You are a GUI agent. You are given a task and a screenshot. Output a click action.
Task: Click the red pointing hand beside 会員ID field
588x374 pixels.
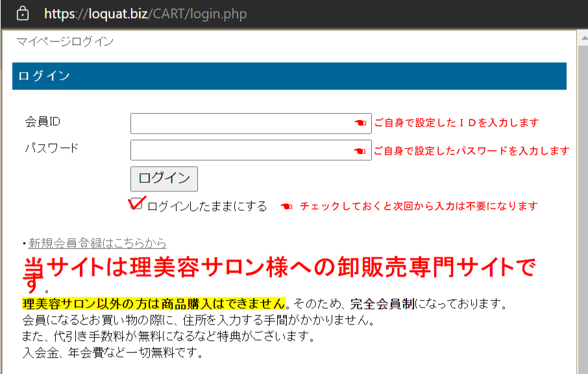(360, 123)
